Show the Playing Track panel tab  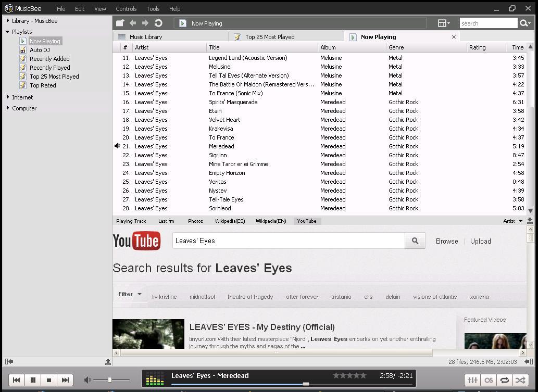coord(131,221)
